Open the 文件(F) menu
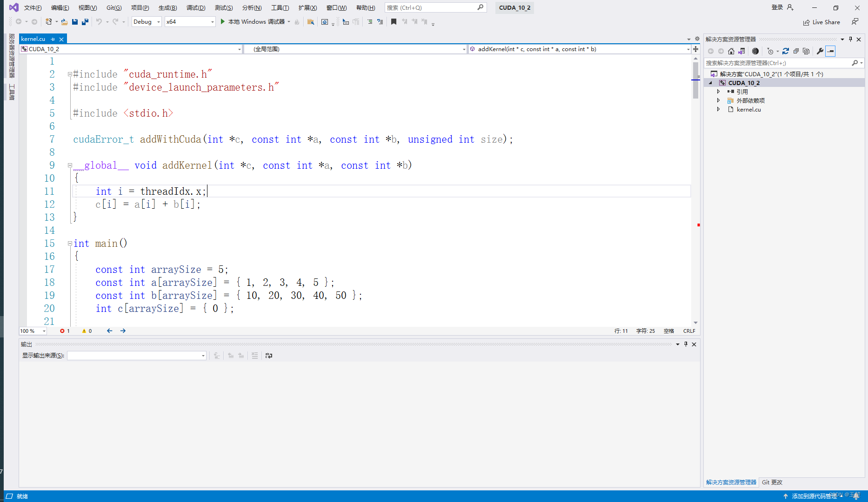Screen dimensions: 868x502 [32, 7]
